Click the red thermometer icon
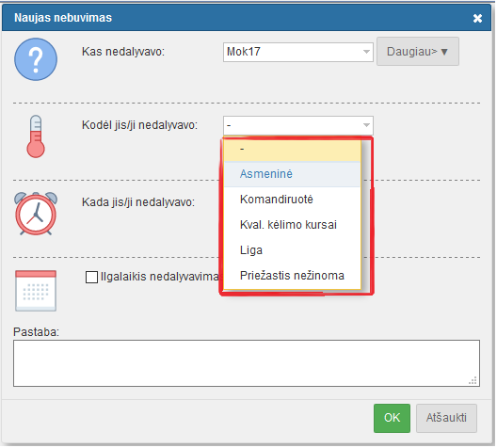 36,136
